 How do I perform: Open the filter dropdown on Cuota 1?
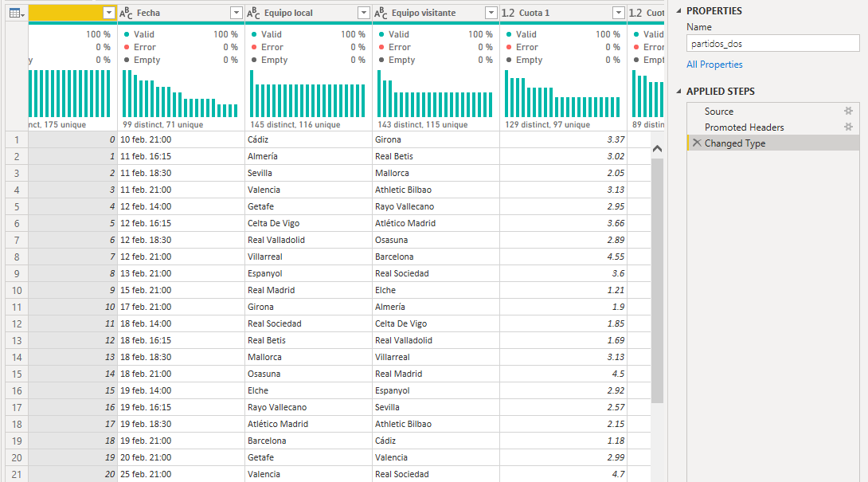pos(620,14)
